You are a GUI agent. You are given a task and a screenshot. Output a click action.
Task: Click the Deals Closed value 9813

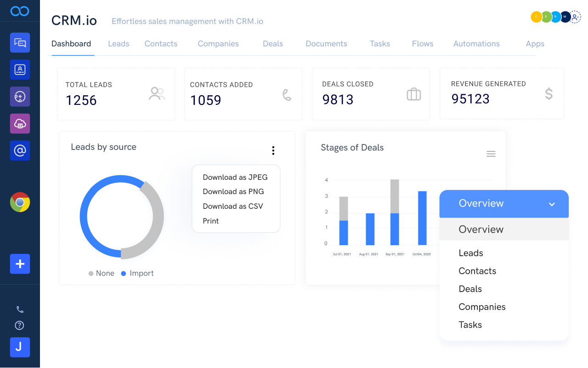pos(338,100)
